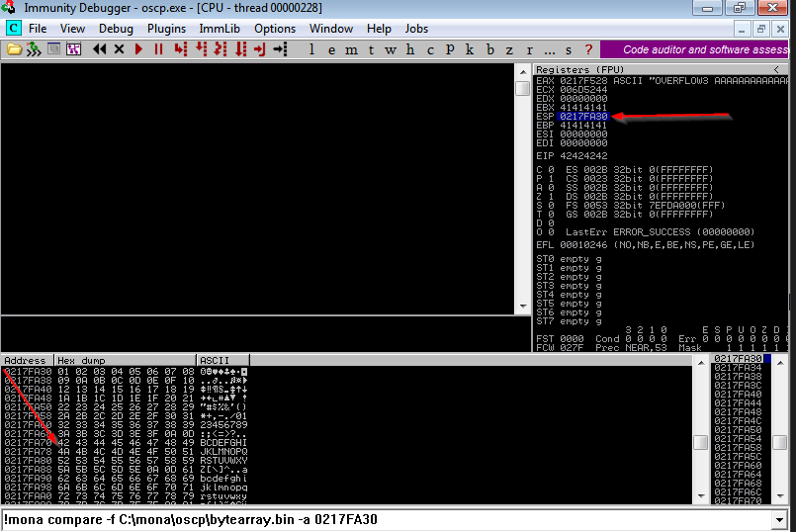Click the hex dump scrollbar thumb
The image size is (796, 532).
[700, 442]
